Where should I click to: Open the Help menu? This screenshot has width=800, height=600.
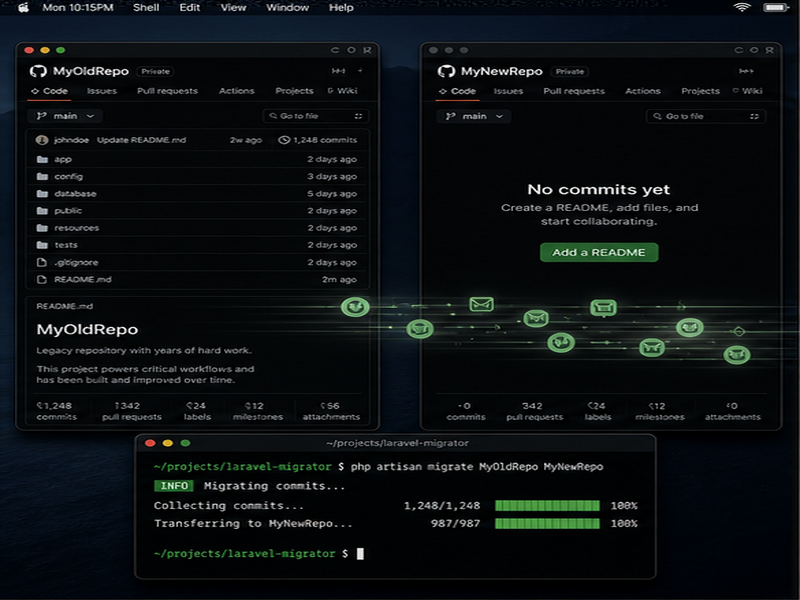pos(341,8)
